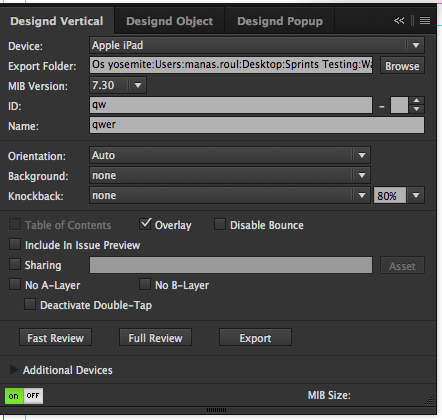The height and width of the screenshot is (420, 442).
Task: Increase ID suffix with up stepper arrow
Action: [416, 101]
